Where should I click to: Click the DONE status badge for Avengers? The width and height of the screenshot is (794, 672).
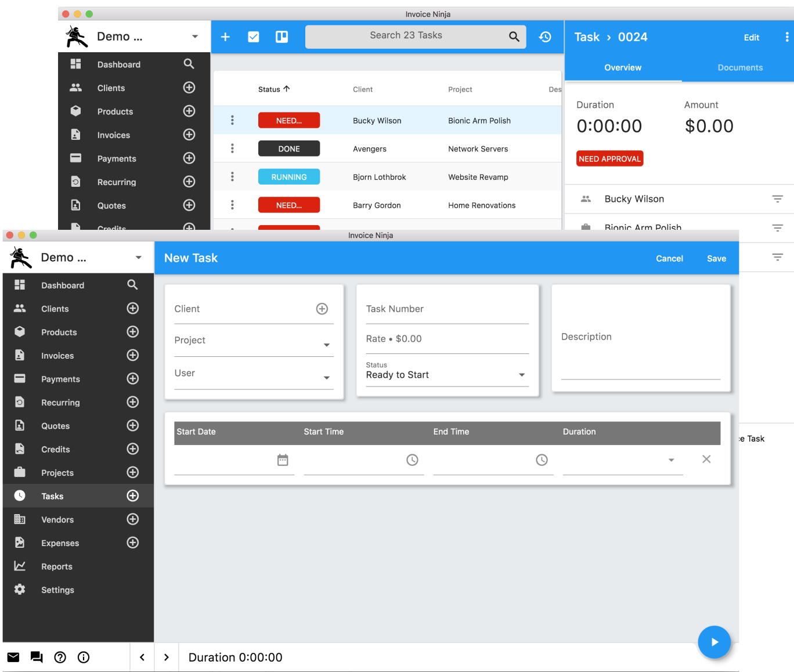pos(289,149)
